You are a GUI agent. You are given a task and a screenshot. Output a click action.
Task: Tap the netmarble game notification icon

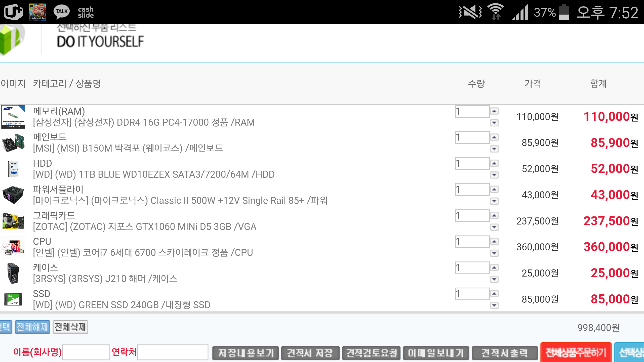click(x=37, y=12)
